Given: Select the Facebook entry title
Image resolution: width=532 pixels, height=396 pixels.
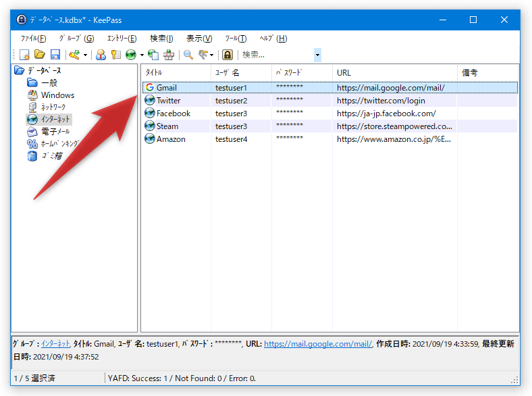Looking at the screenshot, I should (x=174, y=114).
